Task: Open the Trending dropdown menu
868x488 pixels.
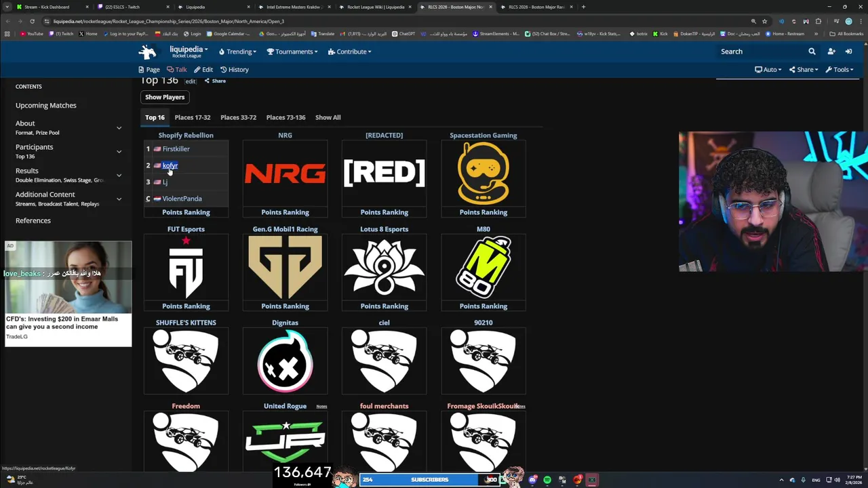Action: (x=237, y=52)
